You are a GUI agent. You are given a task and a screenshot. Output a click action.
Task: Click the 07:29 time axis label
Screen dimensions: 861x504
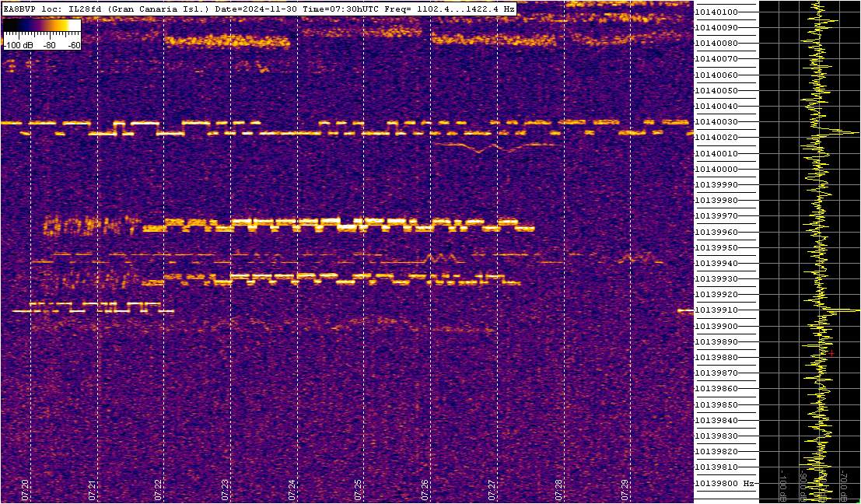[x=625, y=488]
